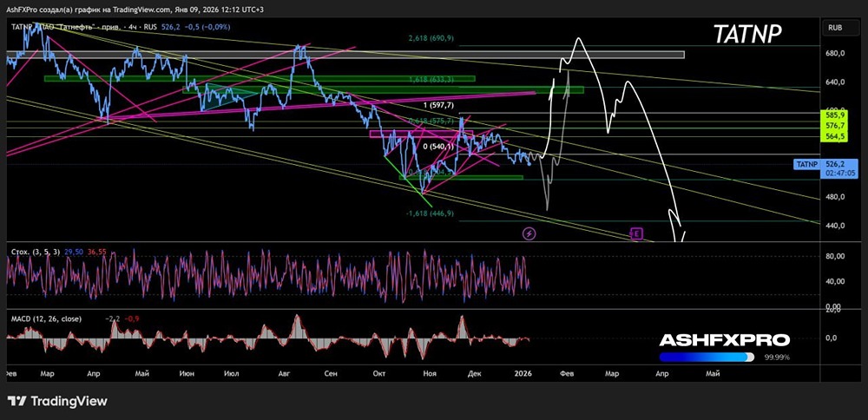Viewport: 868px width, 420px height.
Task: Click the 680,0 price scale value
Action: tap(834, 54)
